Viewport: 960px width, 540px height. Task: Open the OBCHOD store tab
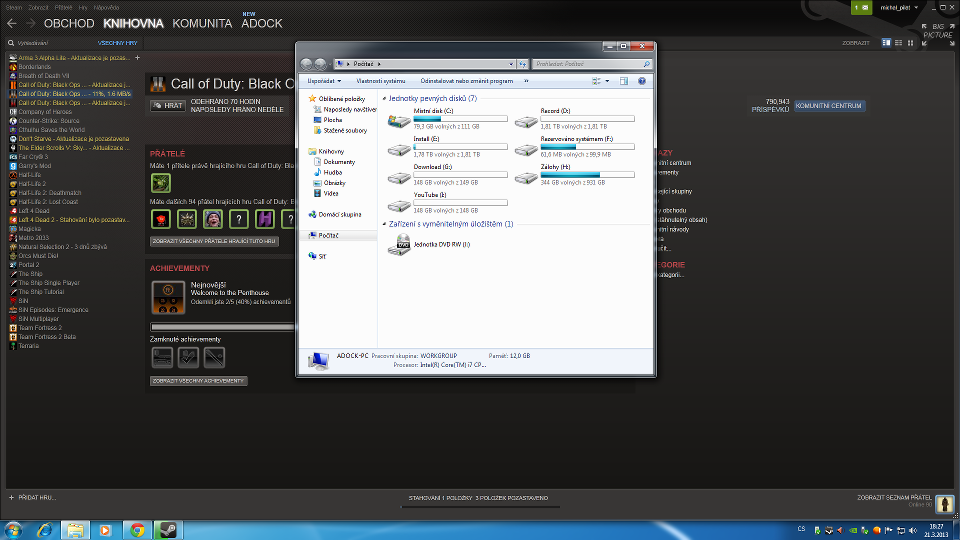click(x=69, y=23)
